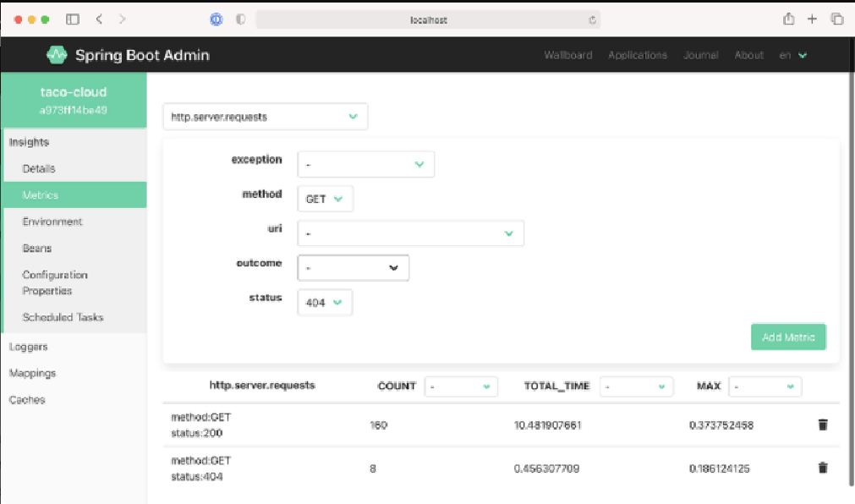Open the Safari share icon
Viewport: 855px width, 504px height.
(788, 19)
